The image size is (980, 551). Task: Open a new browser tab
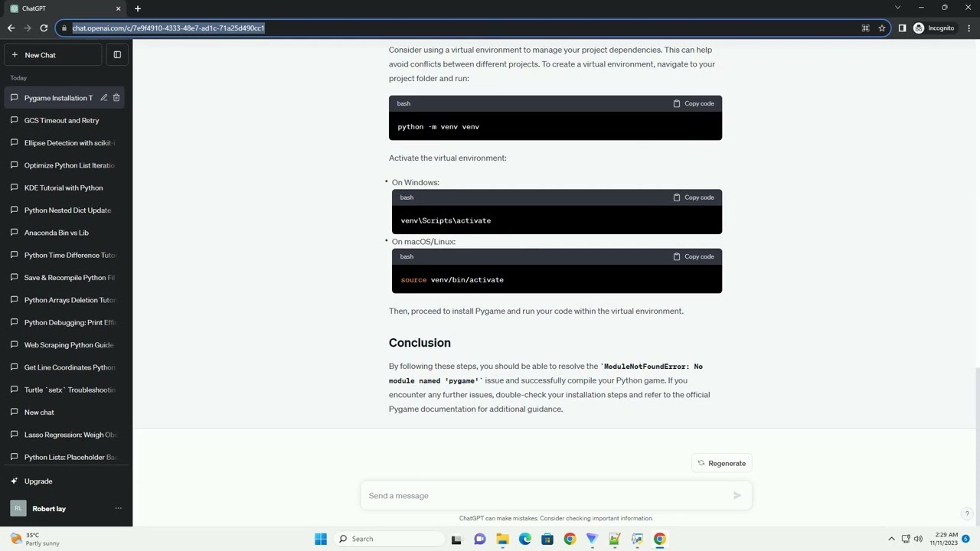[138, 8]
